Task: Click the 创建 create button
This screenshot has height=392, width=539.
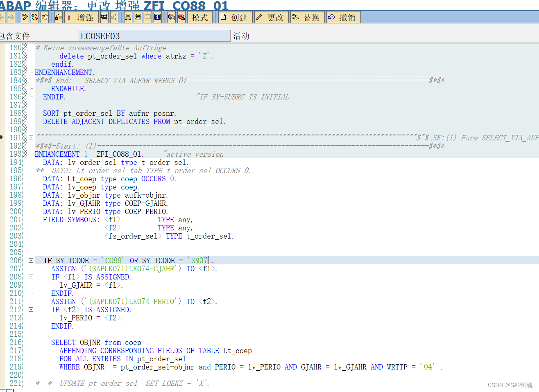Action: pyautogui.click(x=235, y=17)
